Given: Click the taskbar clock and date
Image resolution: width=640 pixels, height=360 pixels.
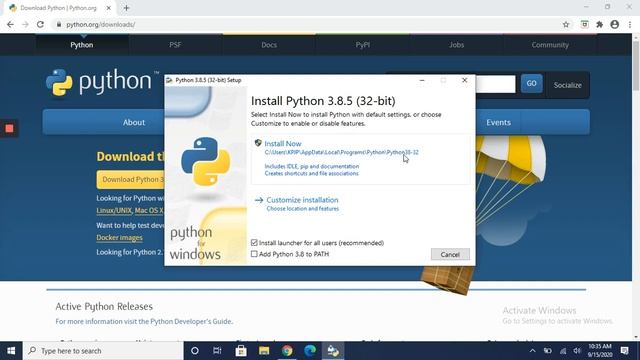Looking at the screenshot, I should pyautogui.click(x=600, y=351).
